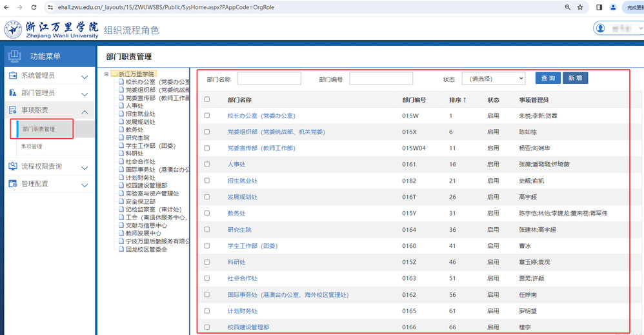Click the user avatar icon at top right

601,29
